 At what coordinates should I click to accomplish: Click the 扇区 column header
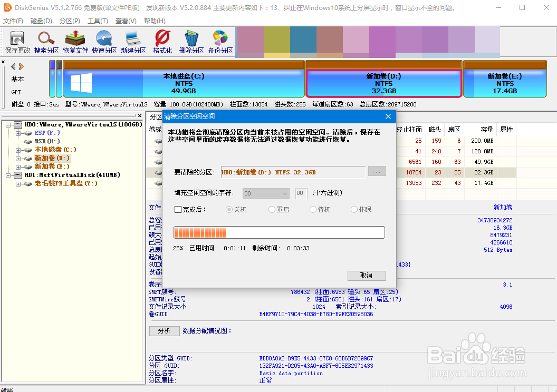[x=454, y=130]
